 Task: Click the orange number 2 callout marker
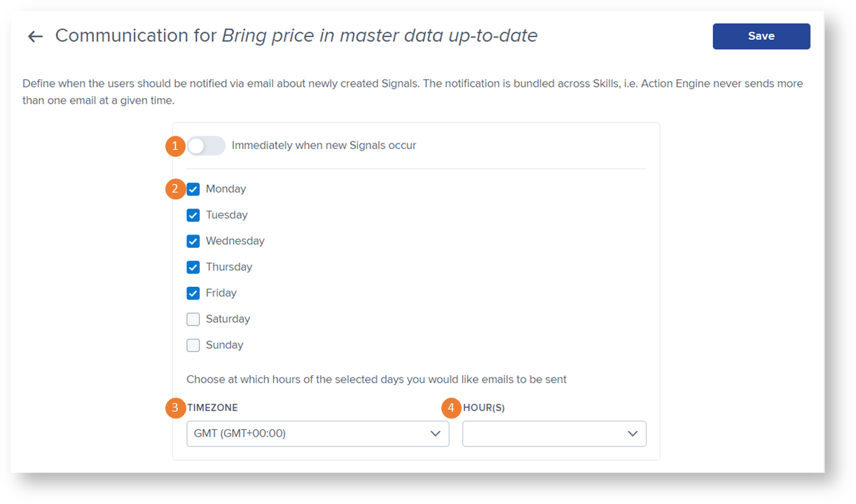pyautogui.click(x=175, y=189)
